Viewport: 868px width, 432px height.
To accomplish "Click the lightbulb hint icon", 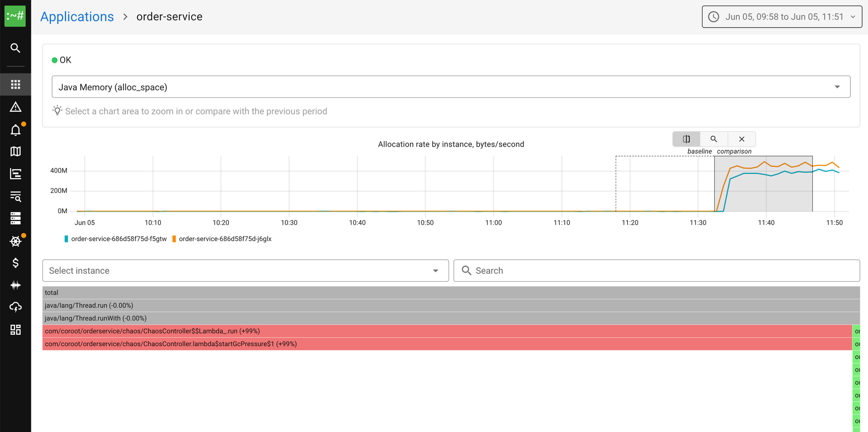I will click(57, 110).
